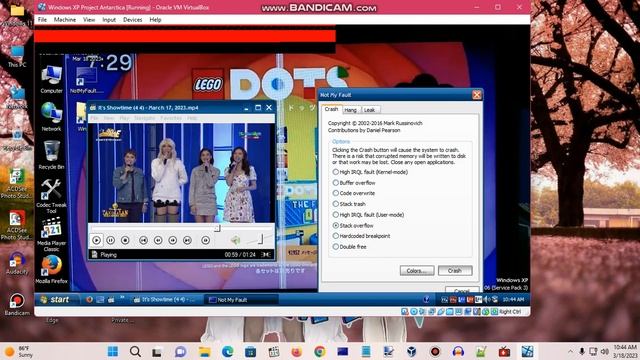Stop playback in Media Player Classic
This screenshot has width=640, height=360.
tap(125, 240)
